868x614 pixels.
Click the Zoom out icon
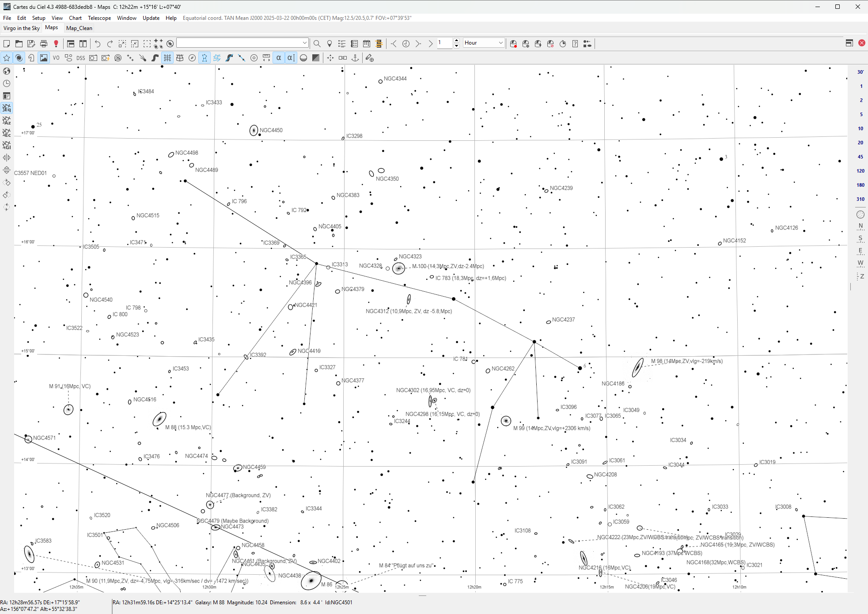tap(135, 44)
